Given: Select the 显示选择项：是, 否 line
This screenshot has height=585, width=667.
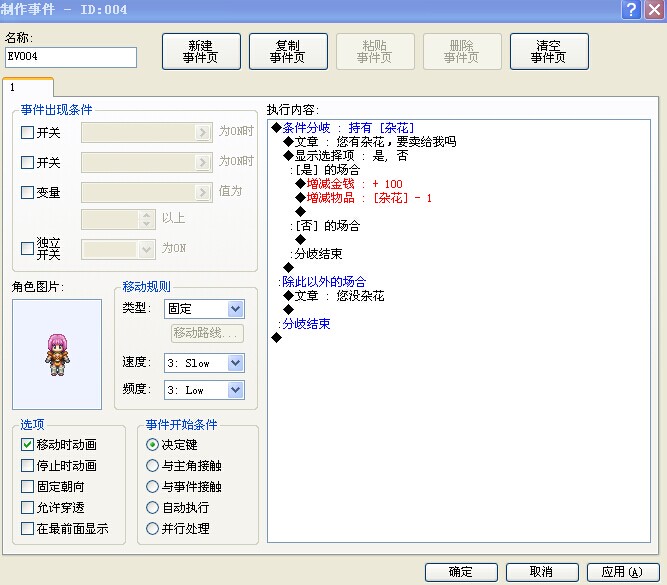Looking at the screenshot, I should 346,156.
